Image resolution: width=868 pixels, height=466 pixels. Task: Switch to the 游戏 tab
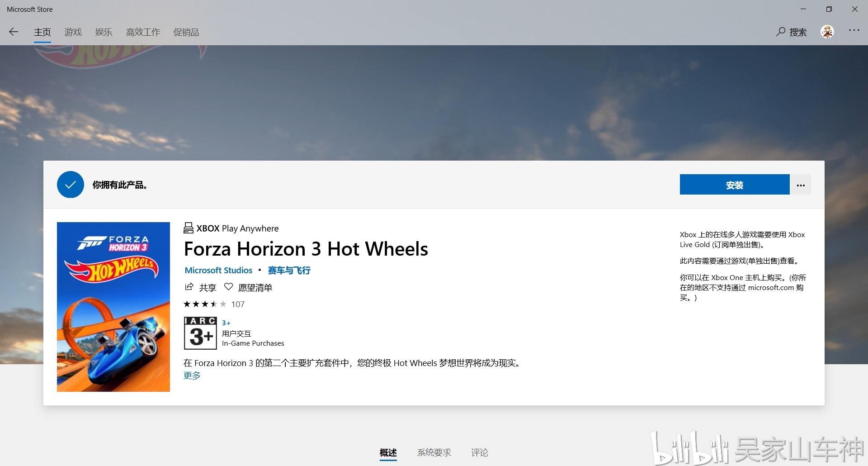73,32
